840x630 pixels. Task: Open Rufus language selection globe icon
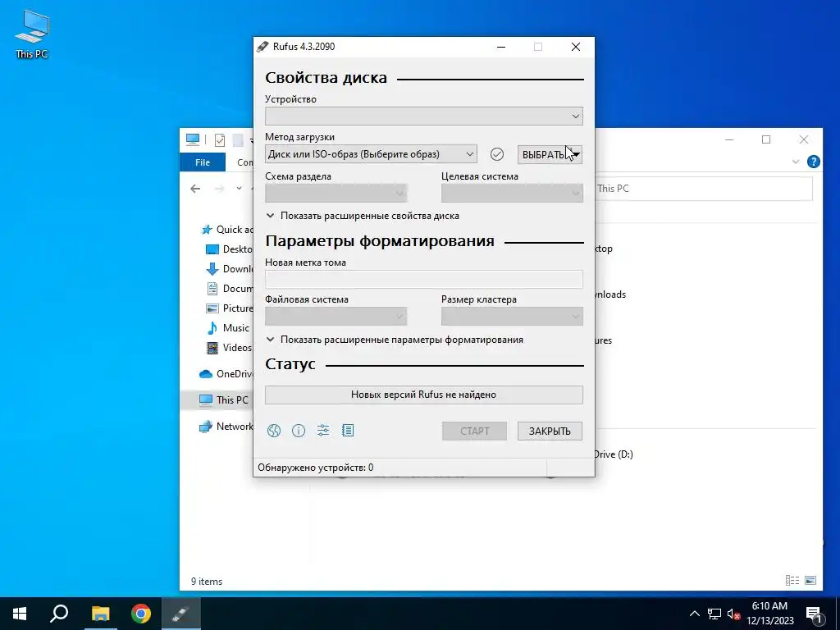point(274,431)
